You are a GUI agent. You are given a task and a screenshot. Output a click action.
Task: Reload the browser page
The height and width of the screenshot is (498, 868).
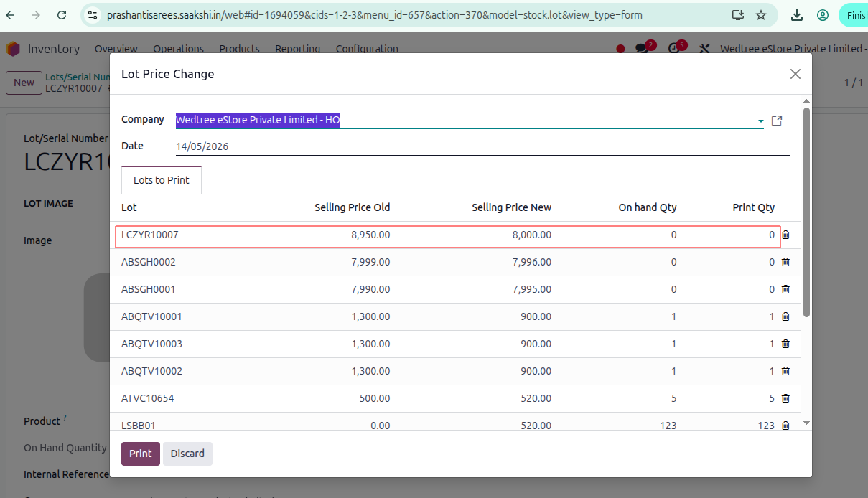coord(62,15)
